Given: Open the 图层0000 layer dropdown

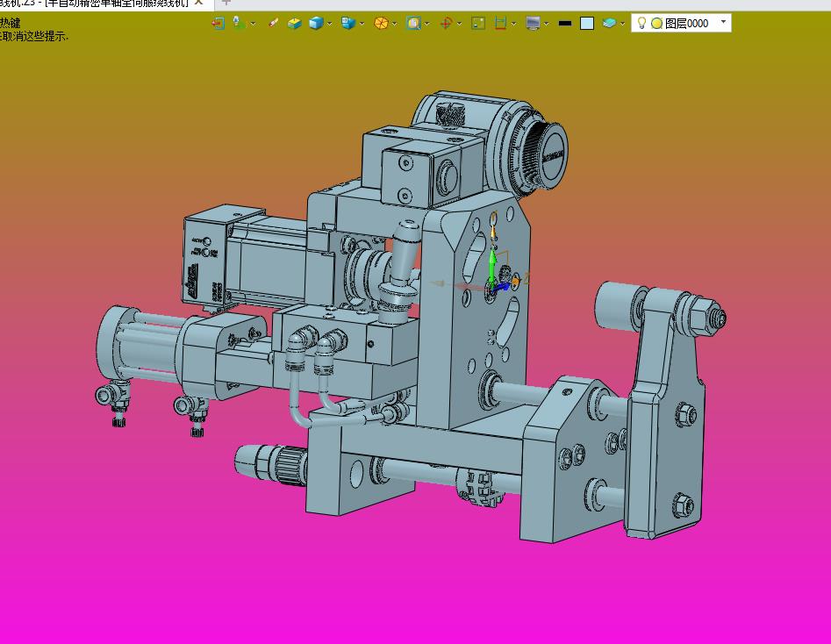Looking at the screenshot, I should pos(723,22).
